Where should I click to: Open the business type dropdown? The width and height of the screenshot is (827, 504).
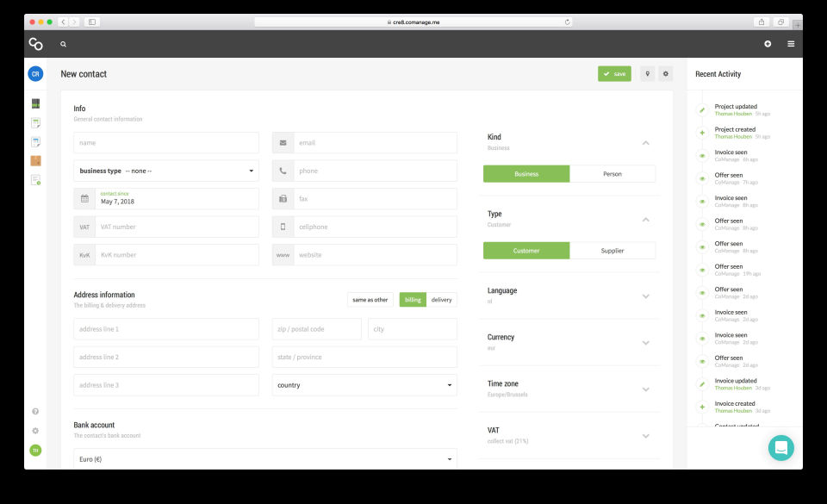[x=166, y=171]
